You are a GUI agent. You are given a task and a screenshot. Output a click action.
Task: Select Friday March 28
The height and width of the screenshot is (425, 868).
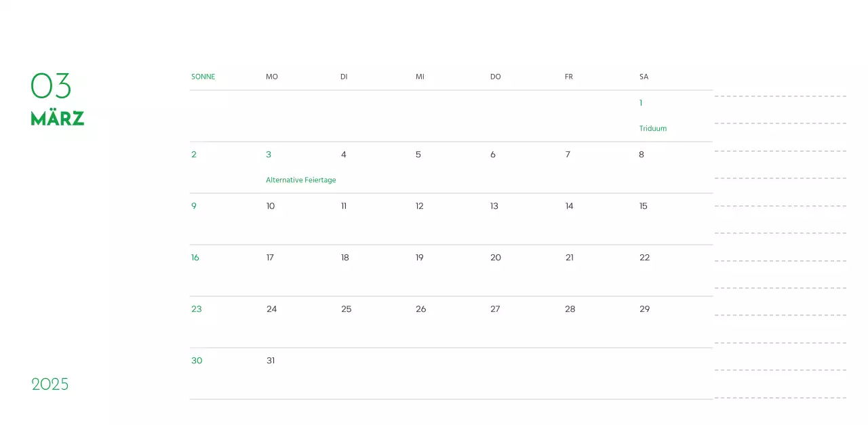[x=570, y=309]
